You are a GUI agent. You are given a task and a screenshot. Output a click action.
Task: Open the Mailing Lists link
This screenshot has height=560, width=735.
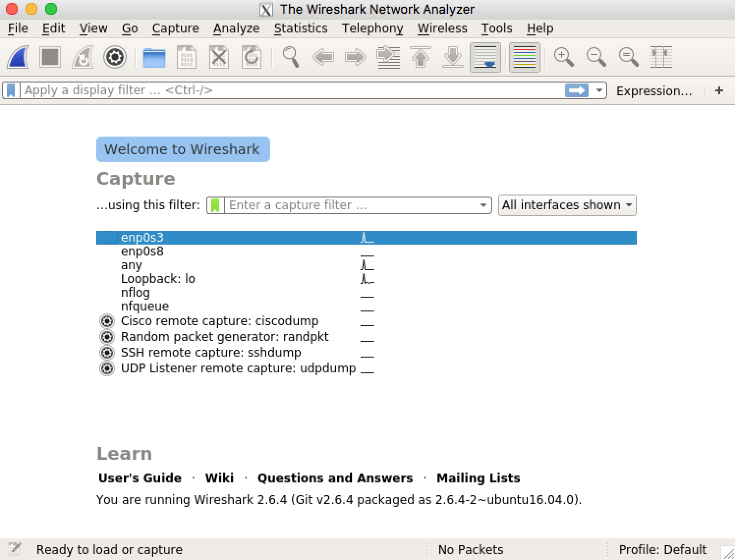[478, 478]
